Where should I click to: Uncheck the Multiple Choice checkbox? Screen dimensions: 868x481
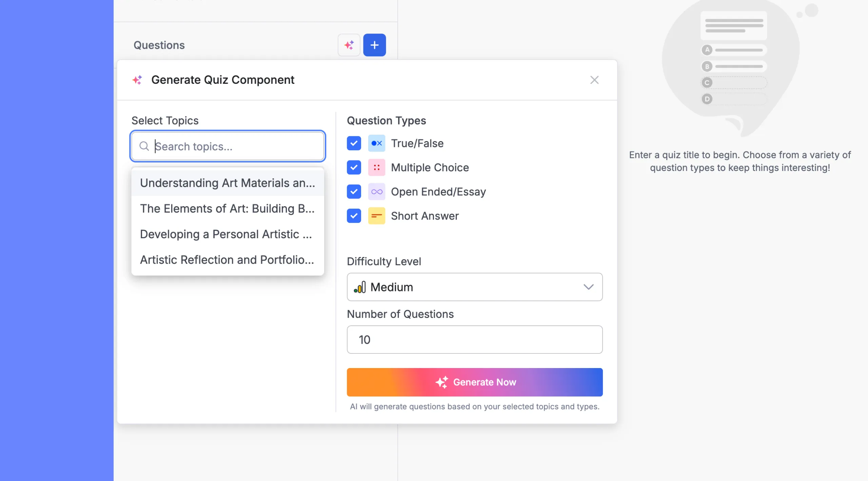pyautogui.click(x=354, y=168)
